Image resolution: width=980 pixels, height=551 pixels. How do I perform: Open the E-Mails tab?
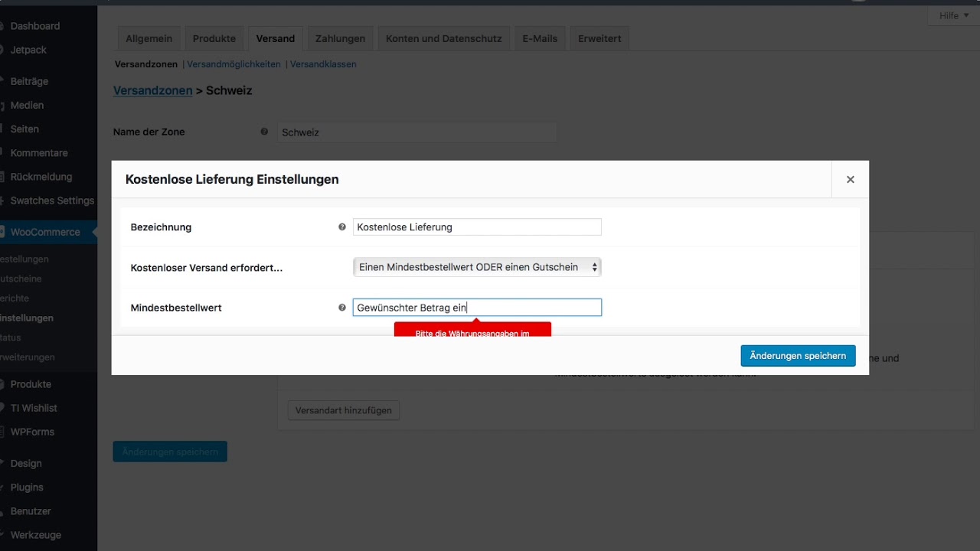(x=540, y=38)
